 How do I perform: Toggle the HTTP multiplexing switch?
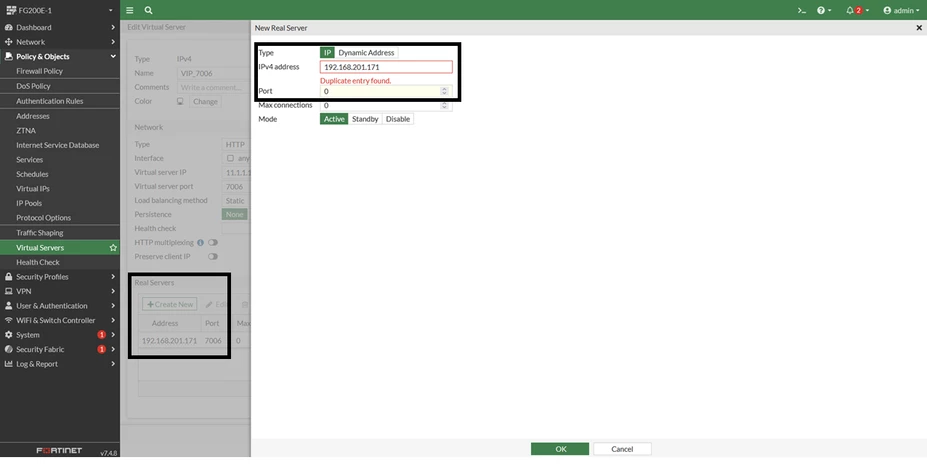point(213,242)
